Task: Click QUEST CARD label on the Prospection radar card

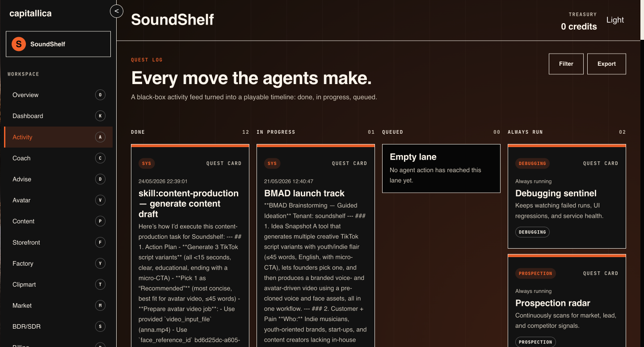Action: (601, 273)
